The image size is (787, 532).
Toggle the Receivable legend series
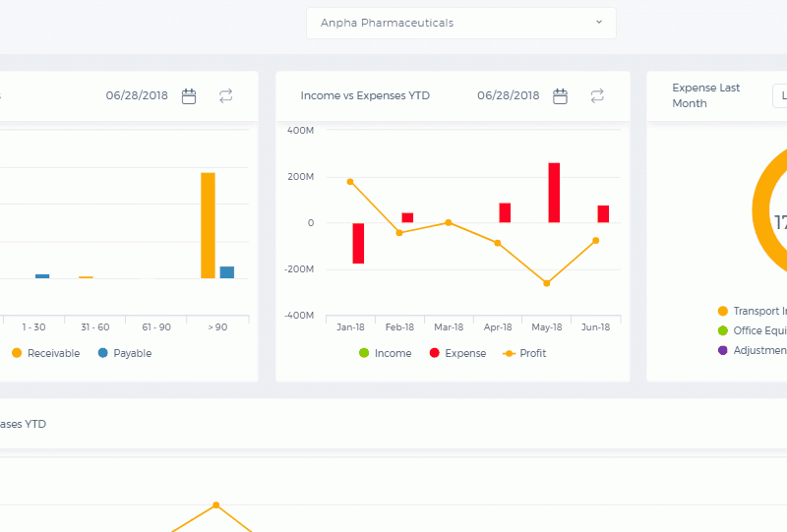tap(45, 353)
